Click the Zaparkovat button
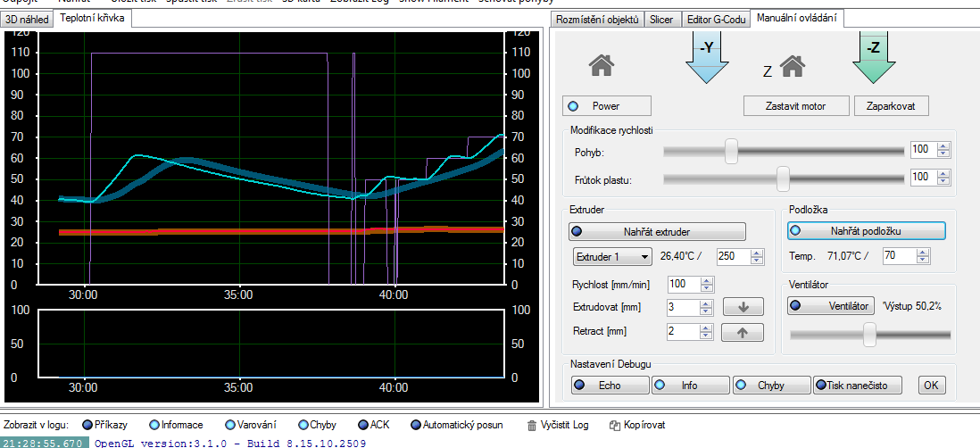980x448 pixels. tap(891, 106)
